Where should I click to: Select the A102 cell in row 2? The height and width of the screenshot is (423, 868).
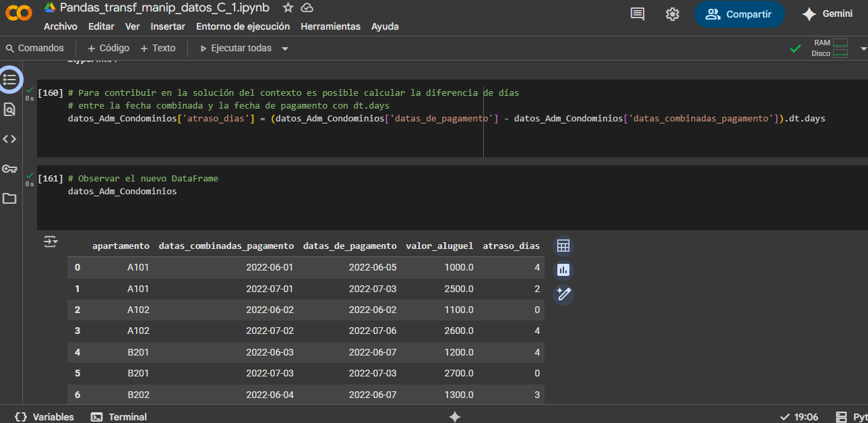(138, 310)
